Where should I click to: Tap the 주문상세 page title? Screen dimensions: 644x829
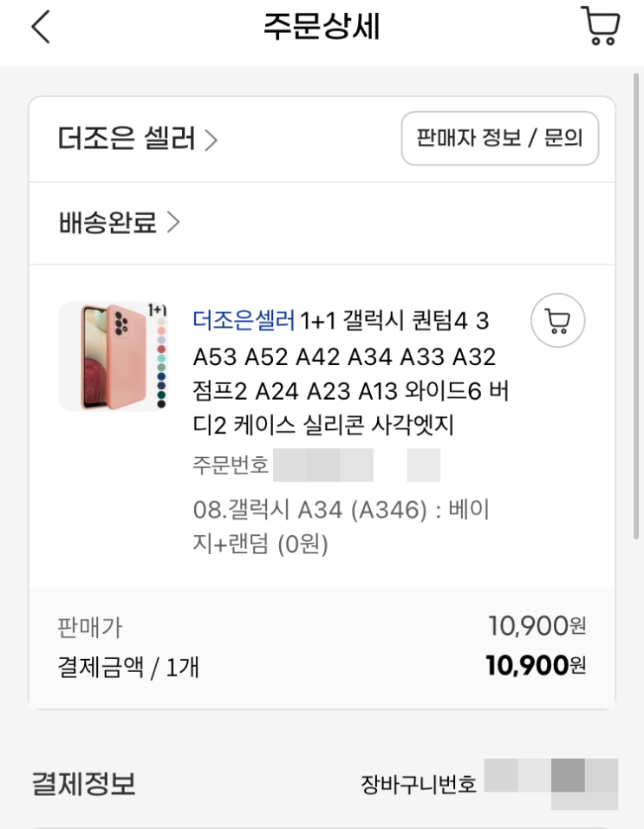tap(322, 28)
